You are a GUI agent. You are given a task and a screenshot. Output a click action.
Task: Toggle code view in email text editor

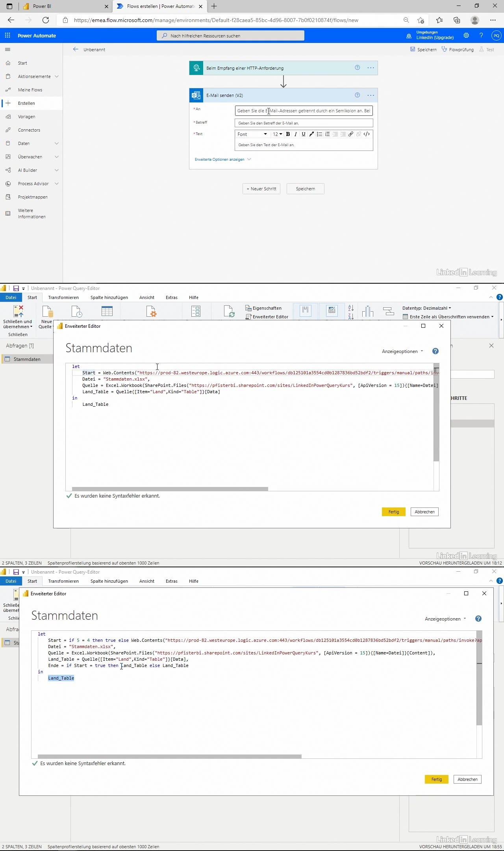point(367,134)
